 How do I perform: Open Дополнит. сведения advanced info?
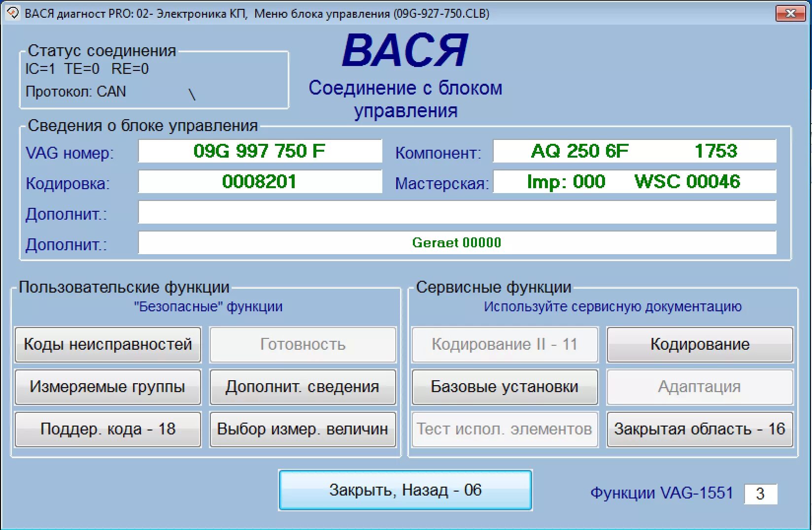[x=303, y=387]
